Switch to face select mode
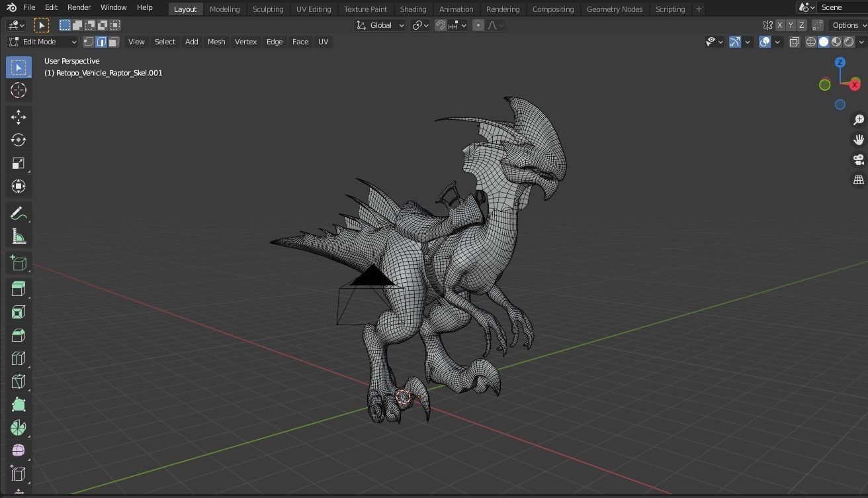Screen dimensions: 868x498 click(x=114, y=42)
